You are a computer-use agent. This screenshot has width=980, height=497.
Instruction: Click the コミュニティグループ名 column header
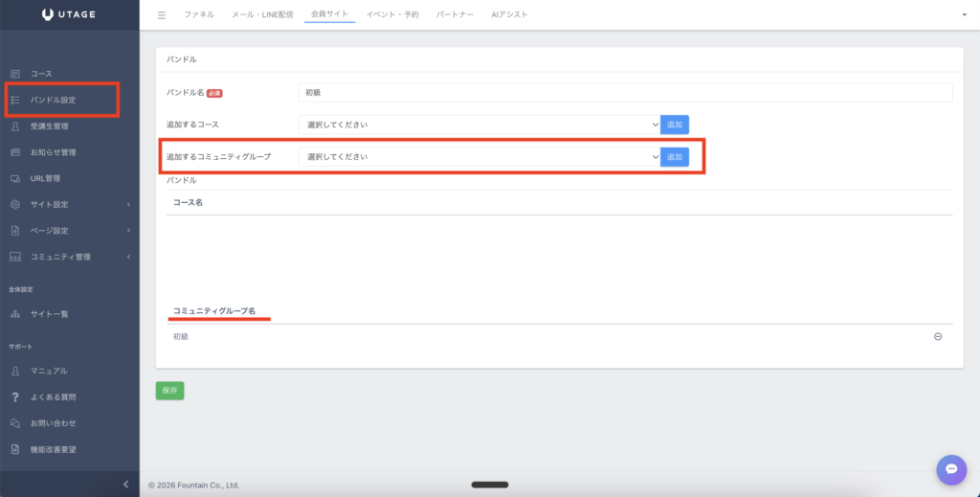(x=214, y=310)
